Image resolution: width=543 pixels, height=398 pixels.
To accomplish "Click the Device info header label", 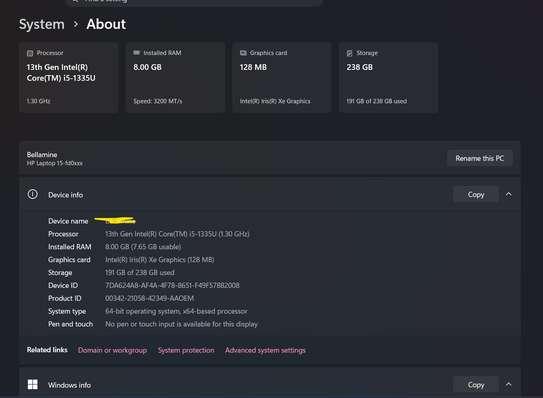I will 65,195.
